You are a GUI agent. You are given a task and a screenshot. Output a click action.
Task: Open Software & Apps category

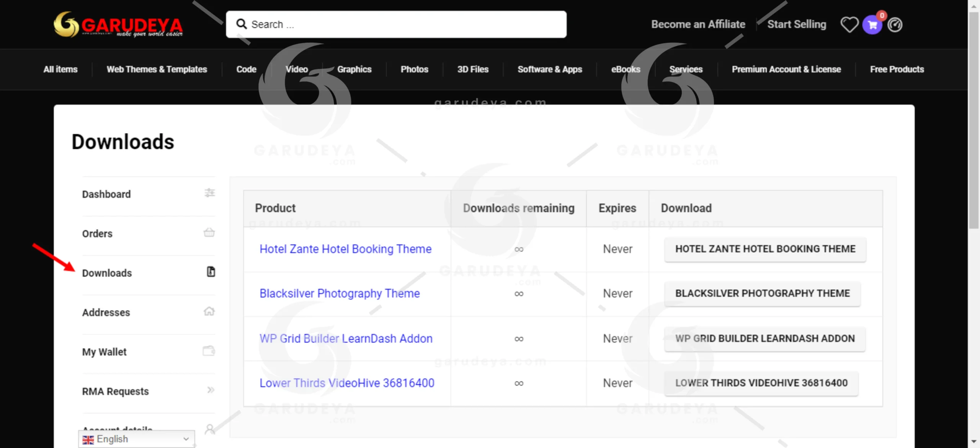[x=550, y=69]
